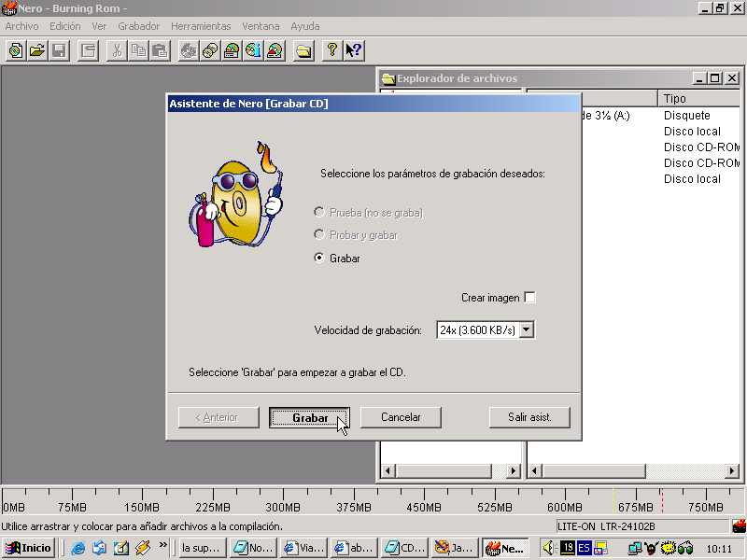The image size is (747, 560).
Task: Enable the Crear imagen checkbox
Action: click(x=529, y=298)
